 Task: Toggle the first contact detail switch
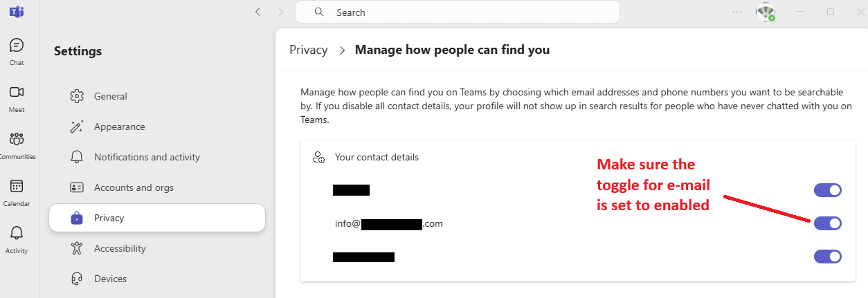point(828,190)
